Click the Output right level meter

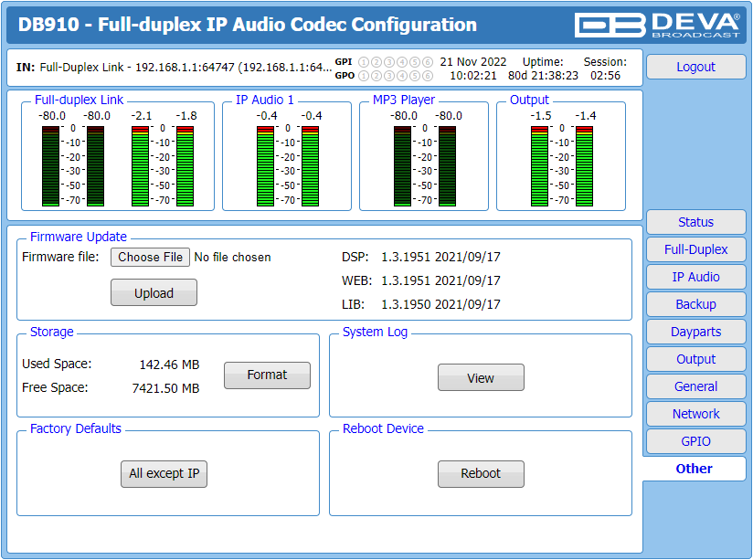point(585,166)
